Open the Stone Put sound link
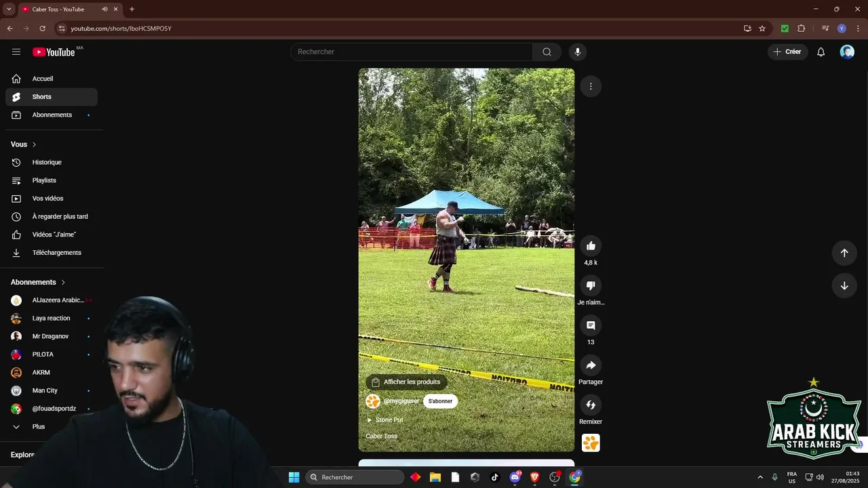Viewport: 868px width, 488px height. 384,420
